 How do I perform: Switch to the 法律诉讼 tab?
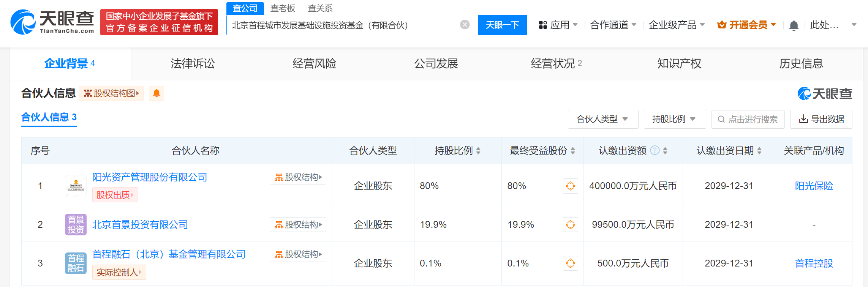tap(193, 63)
